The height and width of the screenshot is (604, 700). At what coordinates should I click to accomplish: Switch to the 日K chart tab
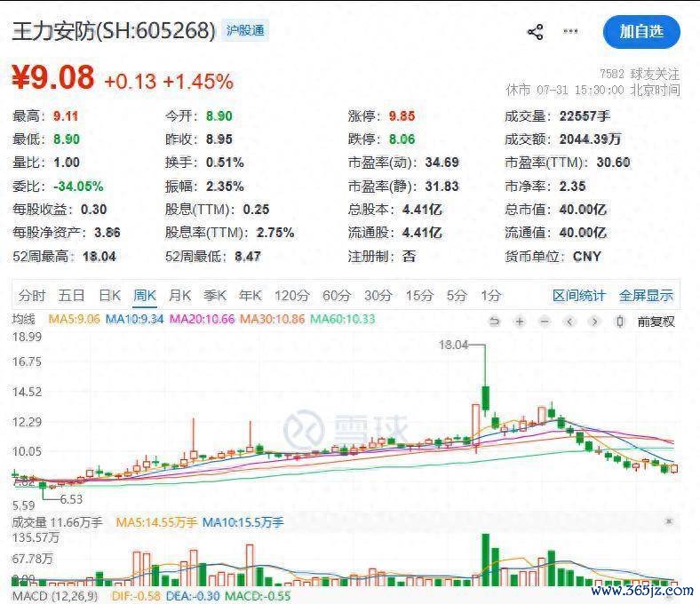[110, 296]
